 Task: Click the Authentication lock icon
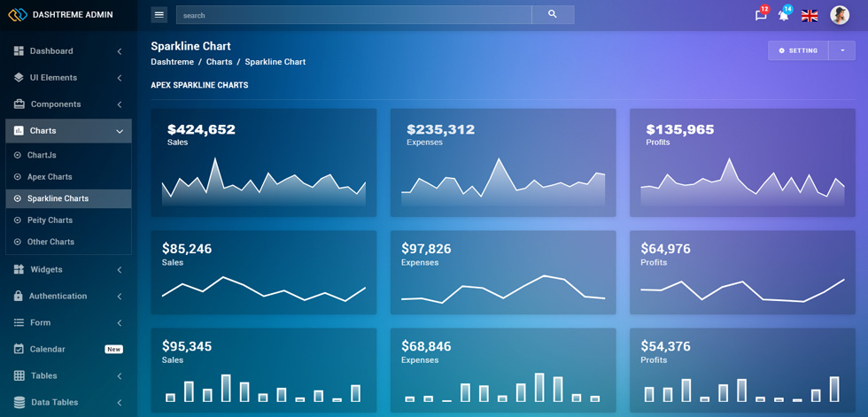point(19,296)
